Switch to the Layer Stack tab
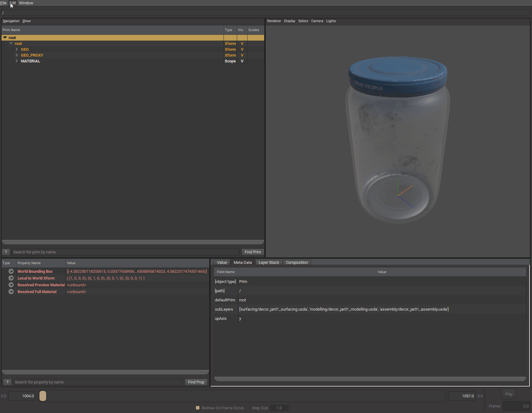Screen dimensions: 532x413 268,262
